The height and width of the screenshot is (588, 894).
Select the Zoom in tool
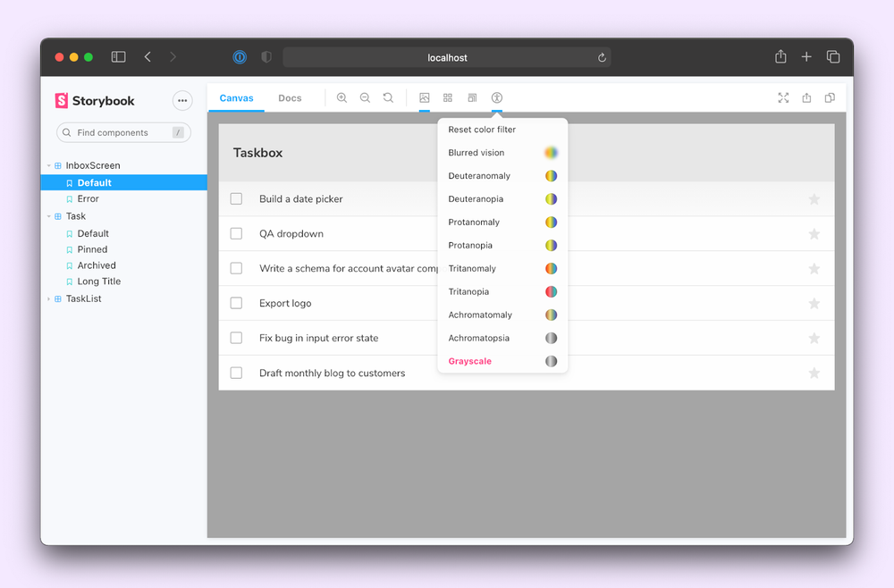pos(342,97)
